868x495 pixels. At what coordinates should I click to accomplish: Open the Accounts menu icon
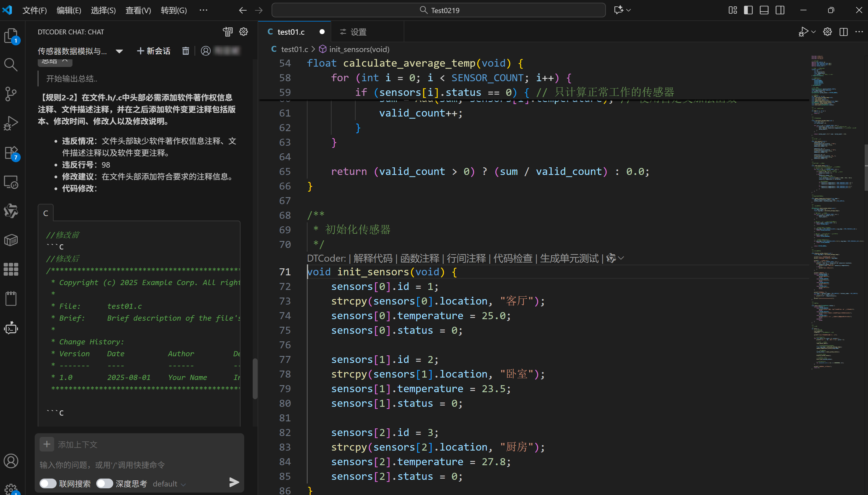[x=11, y=461]
